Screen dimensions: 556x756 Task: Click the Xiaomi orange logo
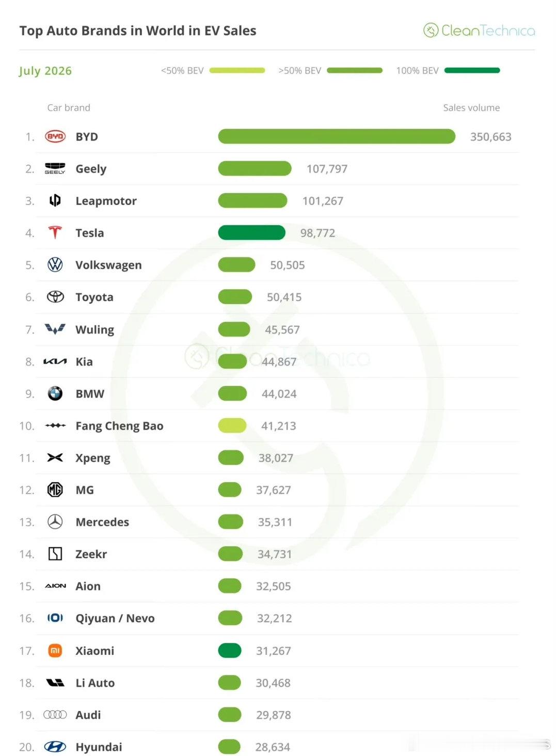tap(55, 651)
